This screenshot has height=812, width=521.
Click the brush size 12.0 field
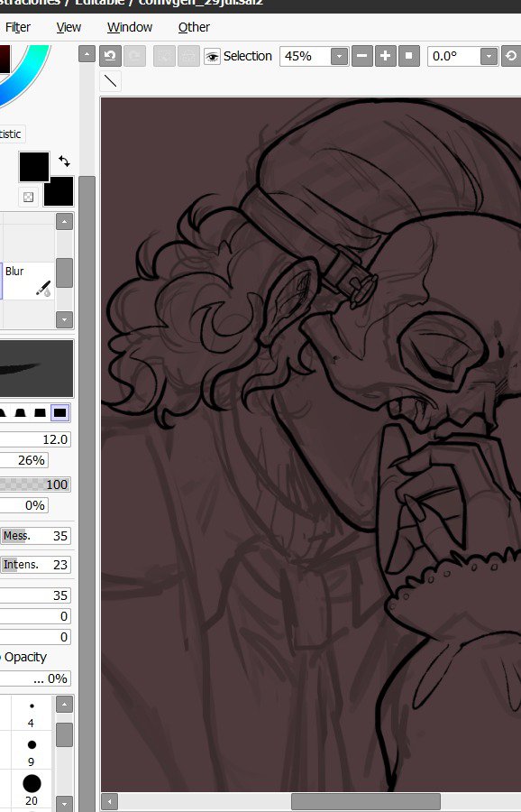35,439
